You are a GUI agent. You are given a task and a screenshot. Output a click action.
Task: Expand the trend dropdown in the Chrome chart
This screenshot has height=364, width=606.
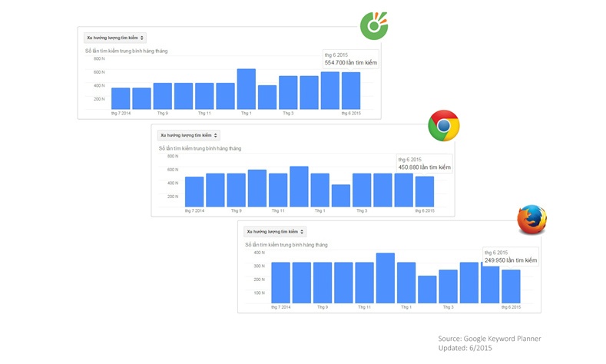click(189, 135)
